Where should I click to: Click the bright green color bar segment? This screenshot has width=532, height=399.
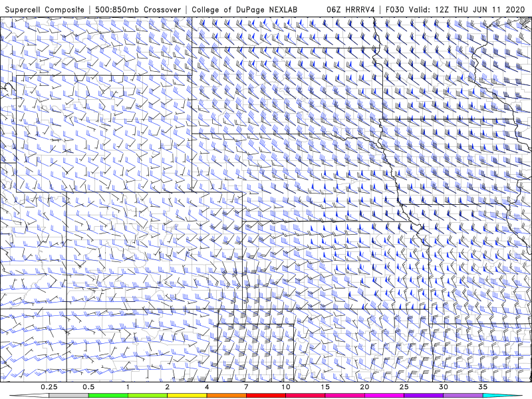click(108, 396)
